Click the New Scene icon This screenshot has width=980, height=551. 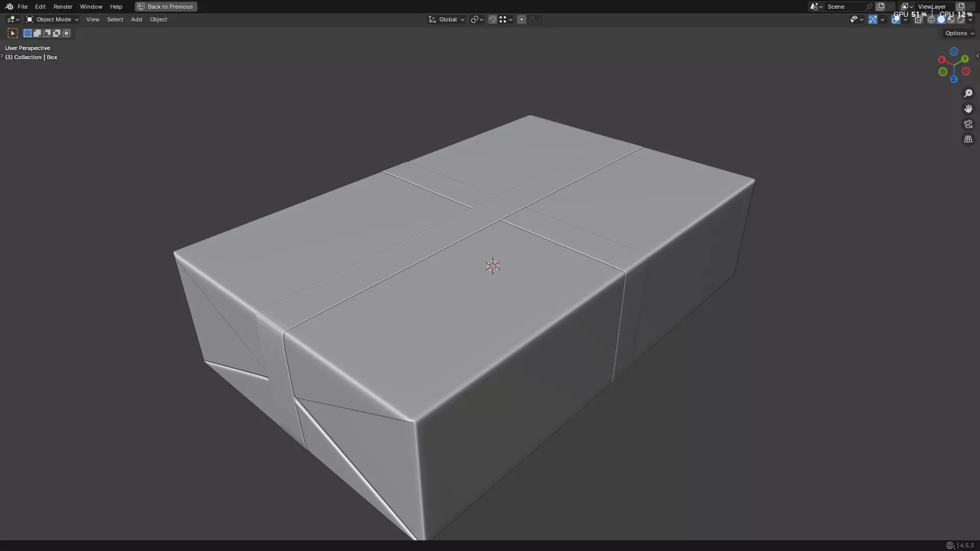tap(880, 7)
